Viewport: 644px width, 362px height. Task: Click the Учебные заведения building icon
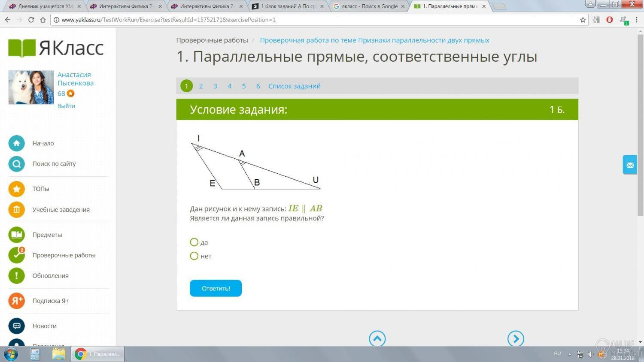coord(16,209)
